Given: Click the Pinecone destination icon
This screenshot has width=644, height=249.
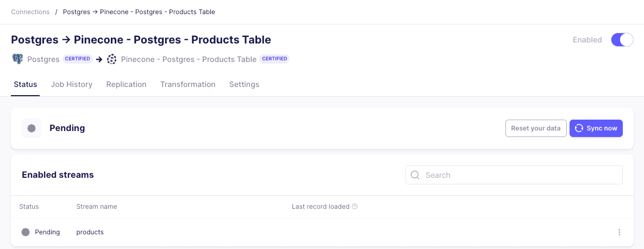Looking at the screenshot, I should click(112, 59).
